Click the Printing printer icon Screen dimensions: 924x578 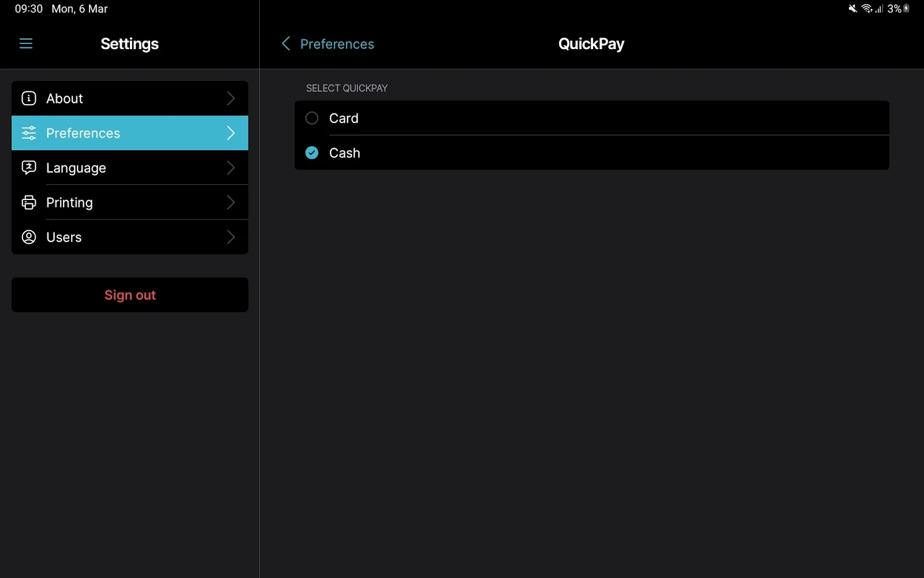28,202
